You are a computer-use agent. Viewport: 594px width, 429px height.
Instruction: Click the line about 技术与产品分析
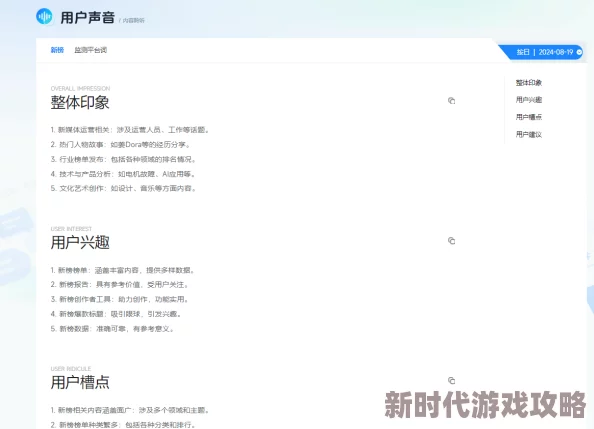123,174
